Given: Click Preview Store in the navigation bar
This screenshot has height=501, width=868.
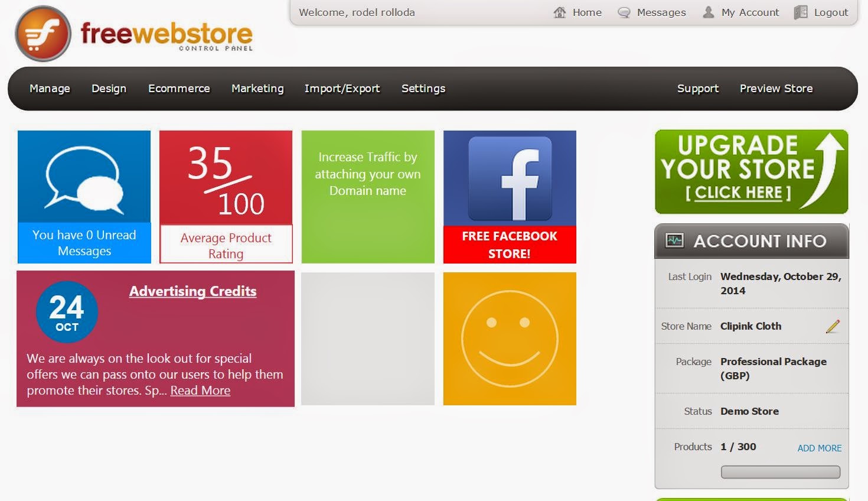Looking at the screenshot, I should pos(776,89).
